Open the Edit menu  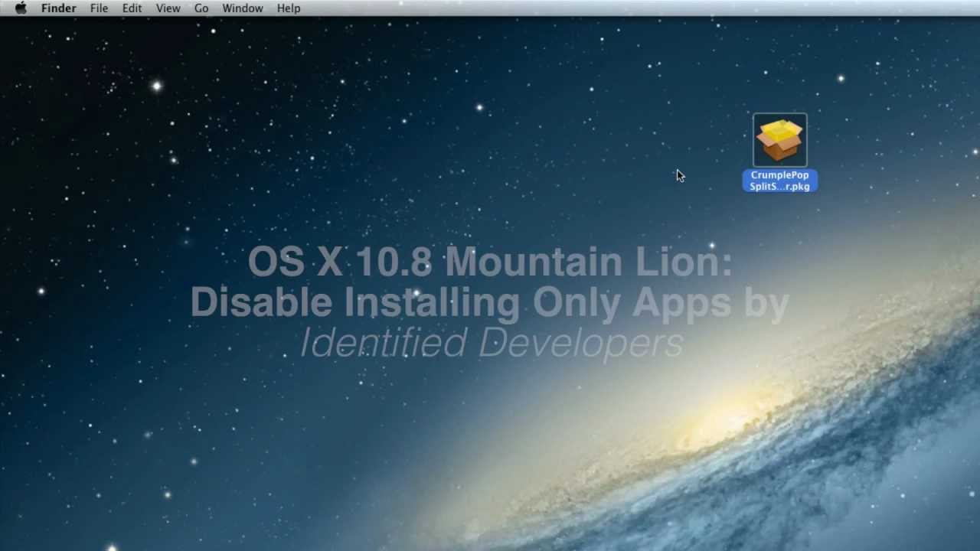coord(132,8)
